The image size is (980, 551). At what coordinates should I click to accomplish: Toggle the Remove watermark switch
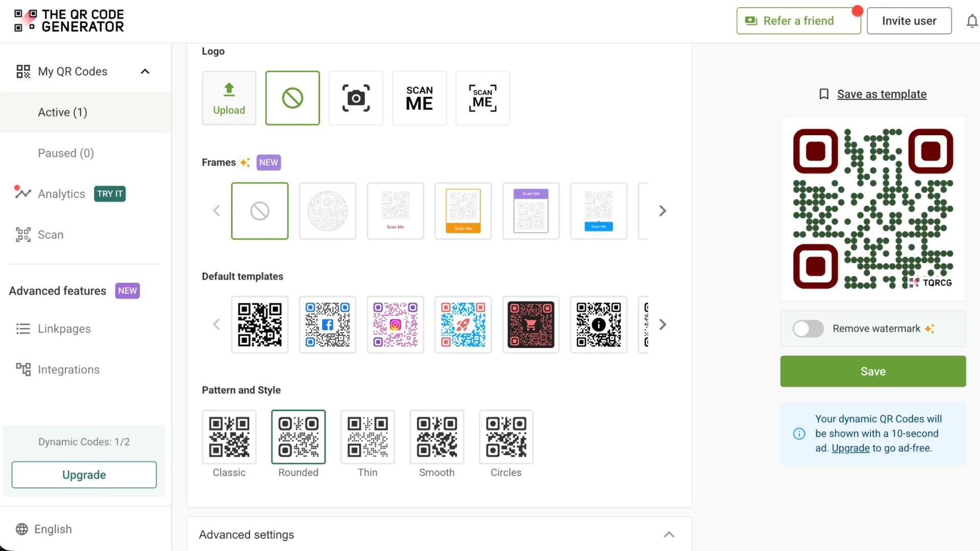(x=808, y=329)
